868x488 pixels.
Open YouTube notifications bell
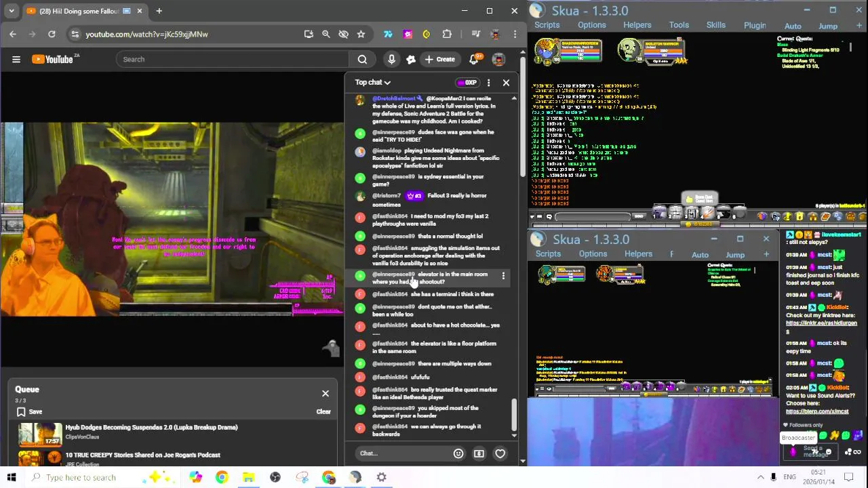click(474, 59)
